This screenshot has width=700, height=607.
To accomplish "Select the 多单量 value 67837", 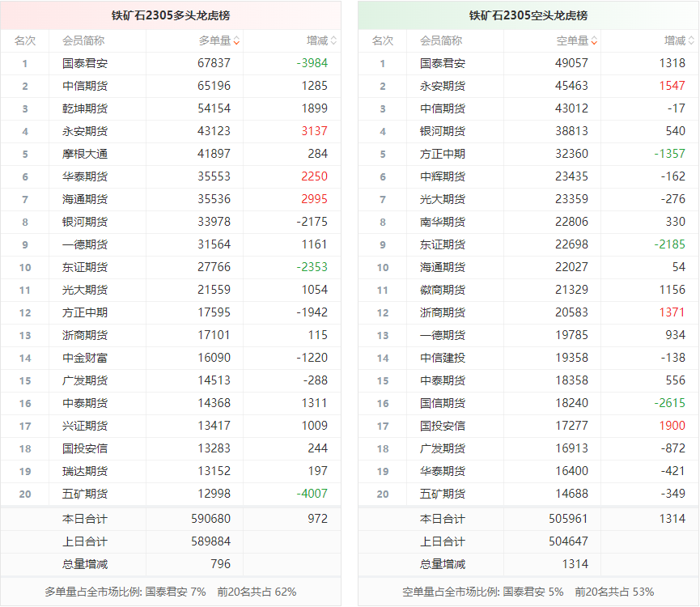I will (214, 63).
